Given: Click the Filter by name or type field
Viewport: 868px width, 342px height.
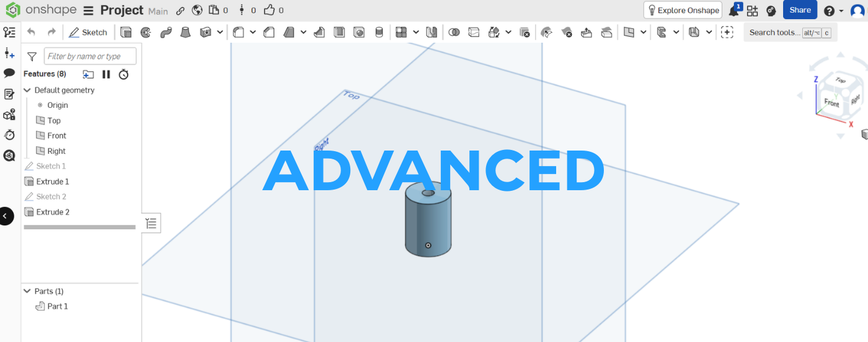Looking at the screenshot, I should (90, 56).
